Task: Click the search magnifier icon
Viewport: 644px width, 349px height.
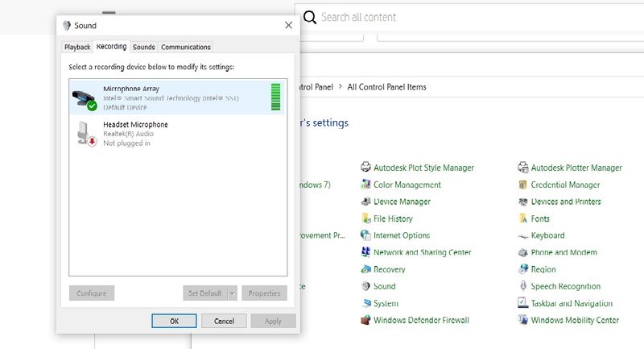Action: 309,18
